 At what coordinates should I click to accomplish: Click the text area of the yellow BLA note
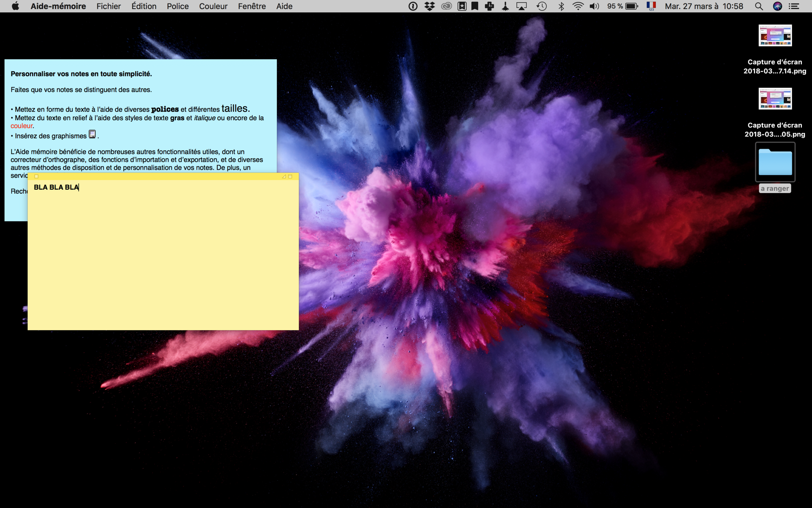coord(163,255)
